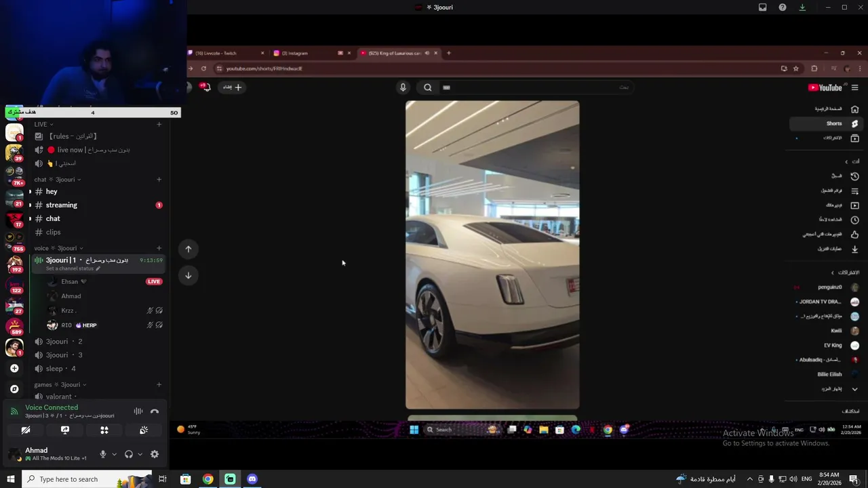Toggle the microphone mute button
Screen dimensions: 868x488
103,454
